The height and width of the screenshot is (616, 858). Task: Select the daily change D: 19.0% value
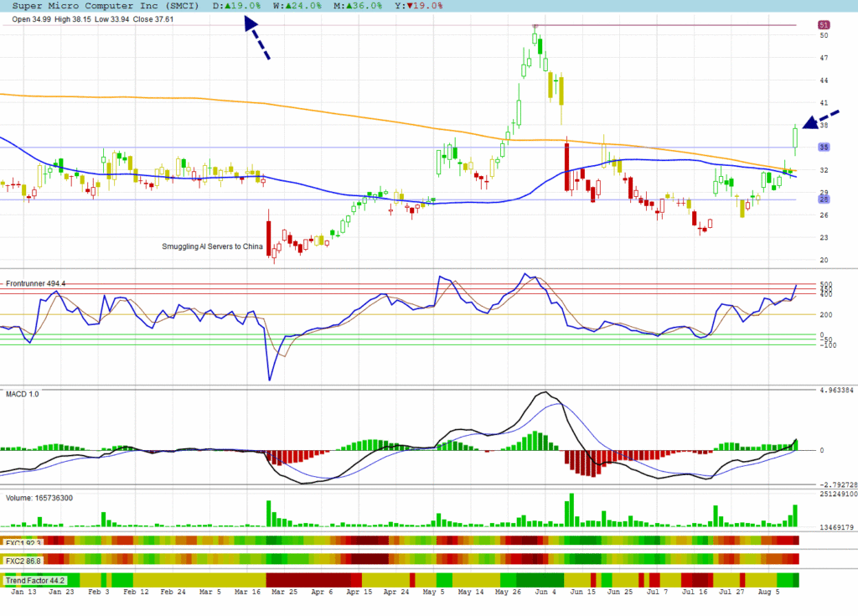(236, 6)
